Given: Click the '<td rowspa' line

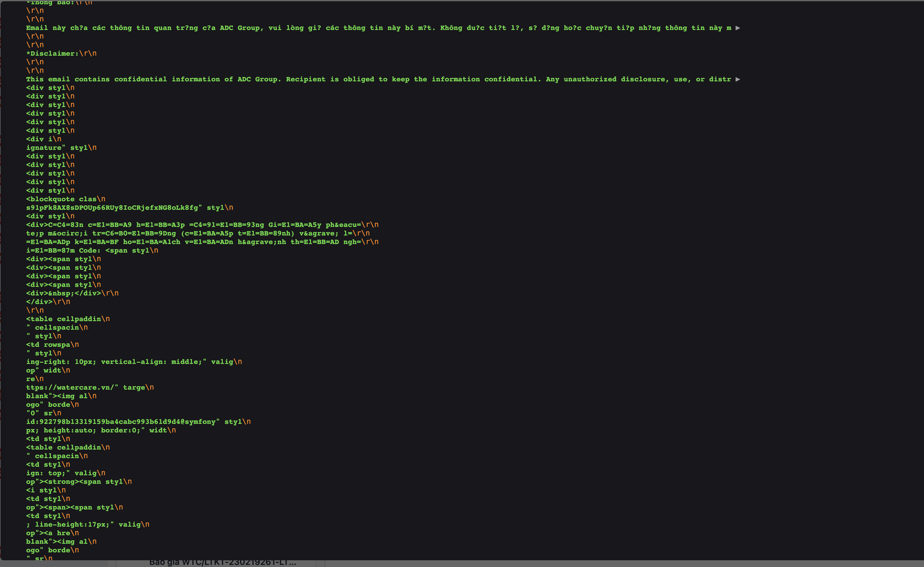Looking at the screenshot, I should [x=48, y=345].
